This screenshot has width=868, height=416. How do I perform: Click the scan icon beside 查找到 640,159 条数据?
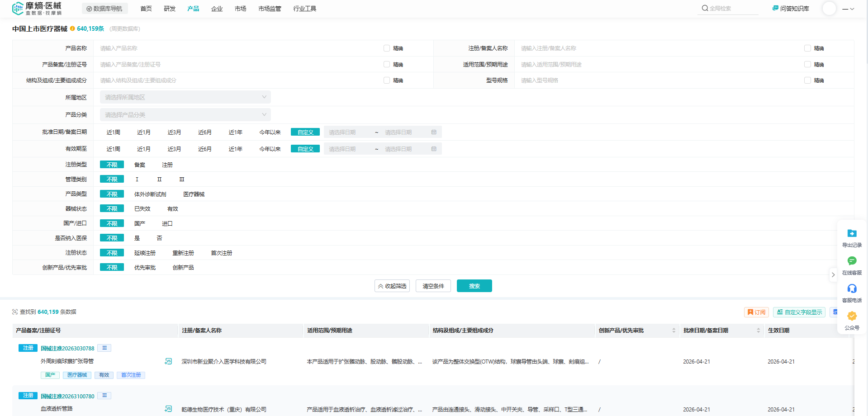coord(15,312)
